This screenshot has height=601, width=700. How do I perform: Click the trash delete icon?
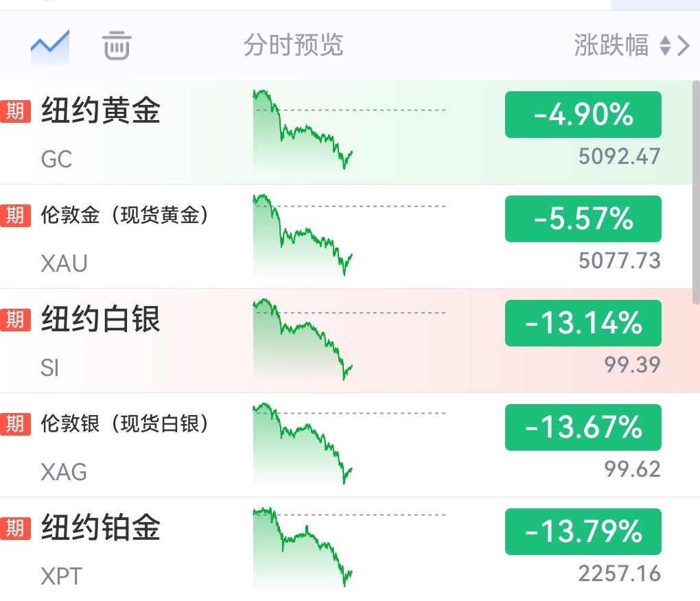pyautogui.click(x=117, y=45)
